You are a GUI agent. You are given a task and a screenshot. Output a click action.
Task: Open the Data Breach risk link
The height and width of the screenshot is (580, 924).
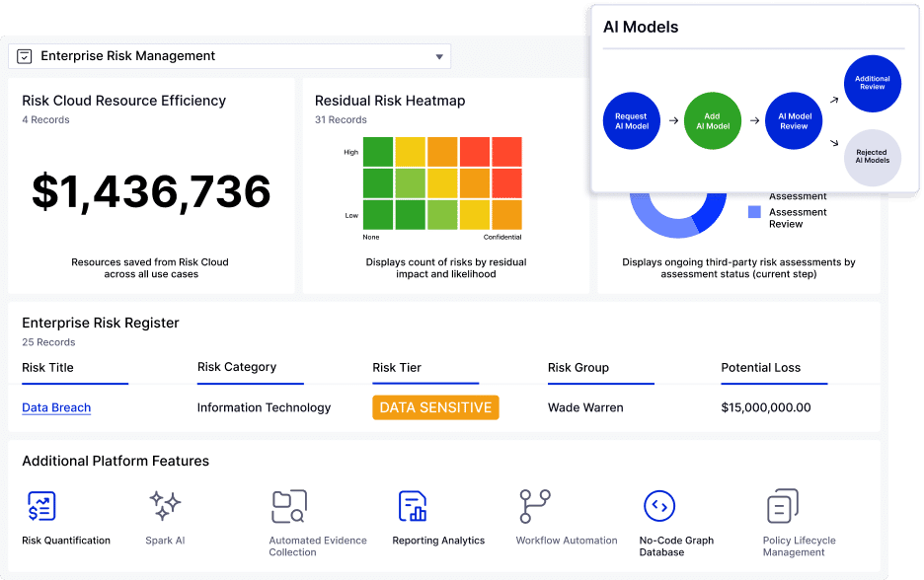tap(56, 407)
